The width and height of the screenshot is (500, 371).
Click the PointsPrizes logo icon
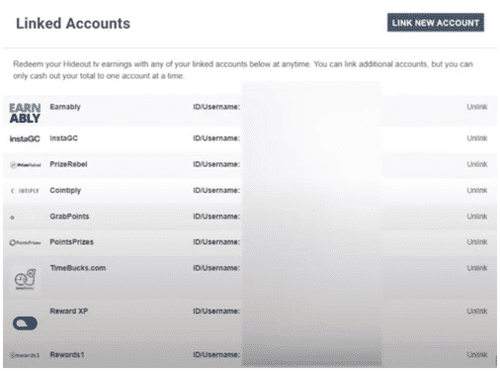coord(25,243)
